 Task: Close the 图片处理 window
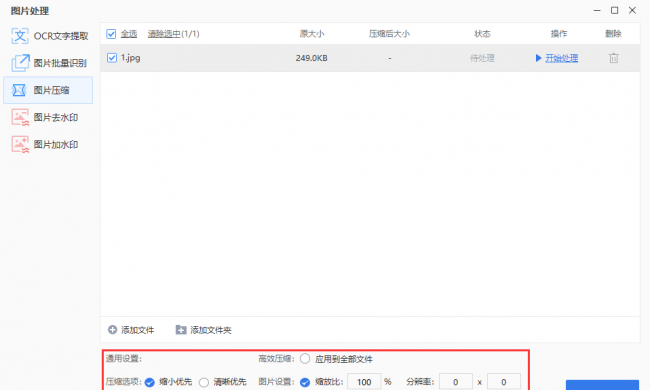(632, 10)
